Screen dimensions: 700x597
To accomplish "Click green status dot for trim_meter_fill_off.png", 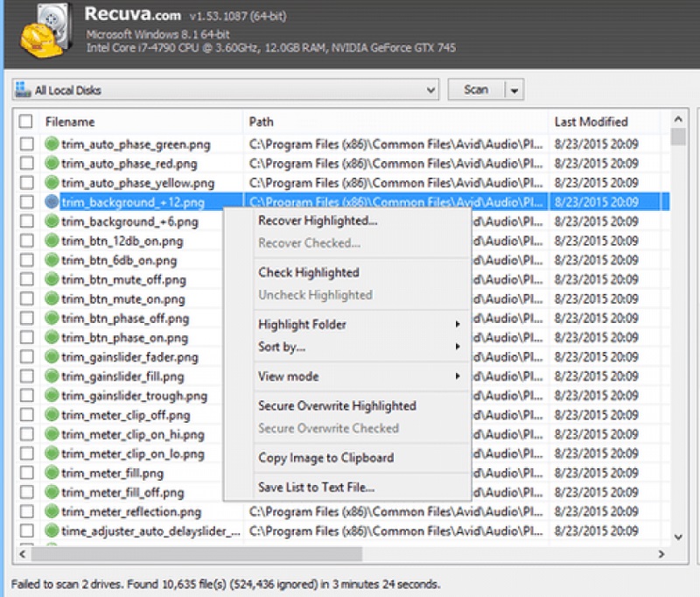I will [x=52, y=492].
